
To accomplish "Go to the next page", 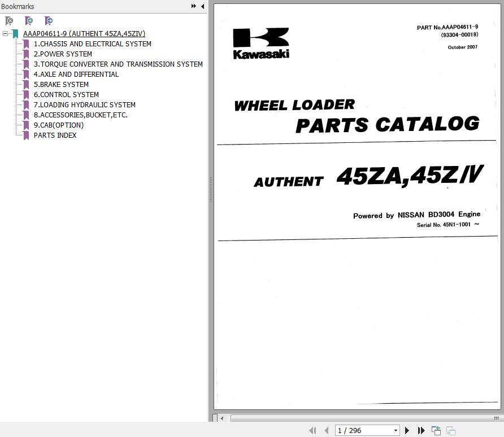I will click(x=407, y=430).
